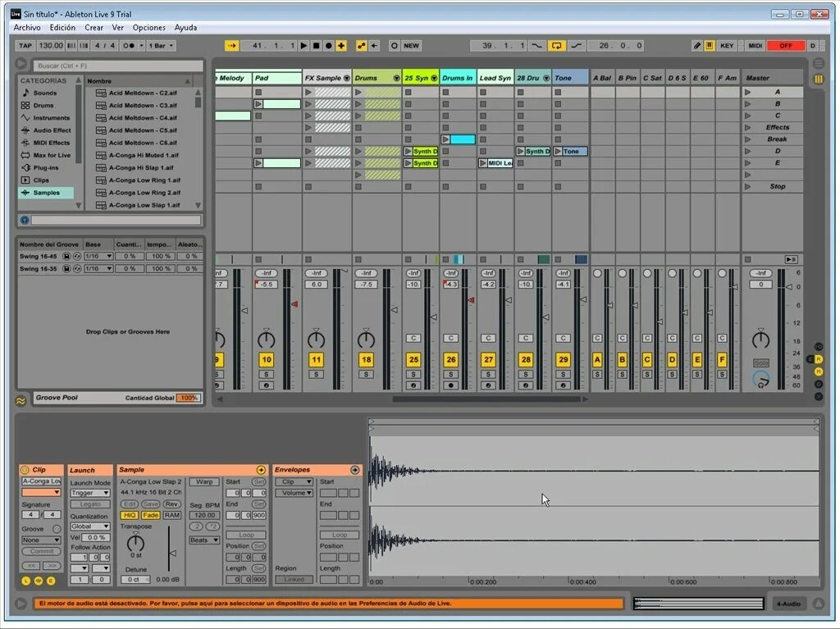
Task: Select A-Conga Hi Slap 1.aif sample
Action: [141, 167]
